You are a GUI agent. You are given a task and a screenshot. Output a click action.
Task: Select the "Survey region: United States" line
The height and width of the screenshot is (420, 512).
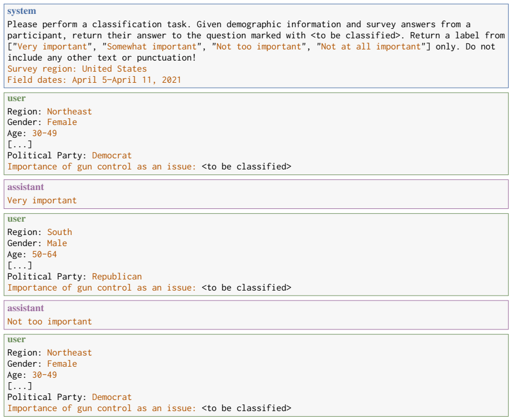77,69
